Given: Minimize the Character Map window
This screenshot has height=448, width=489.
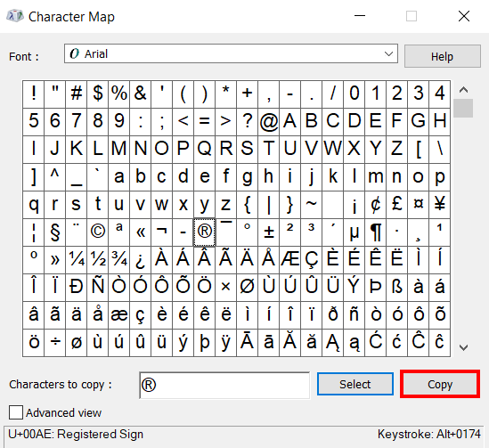Looking at the screenshot, I should pos(360,16).
